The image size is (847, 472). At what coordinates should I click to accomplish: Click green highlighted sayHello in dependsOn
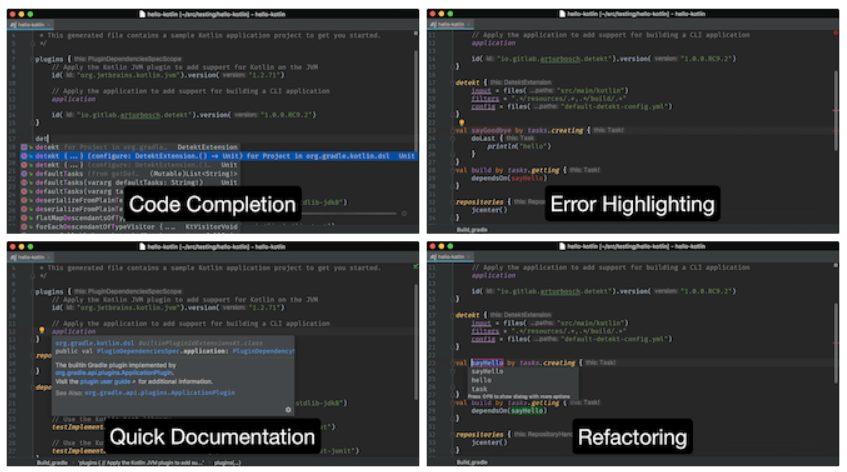527,411
